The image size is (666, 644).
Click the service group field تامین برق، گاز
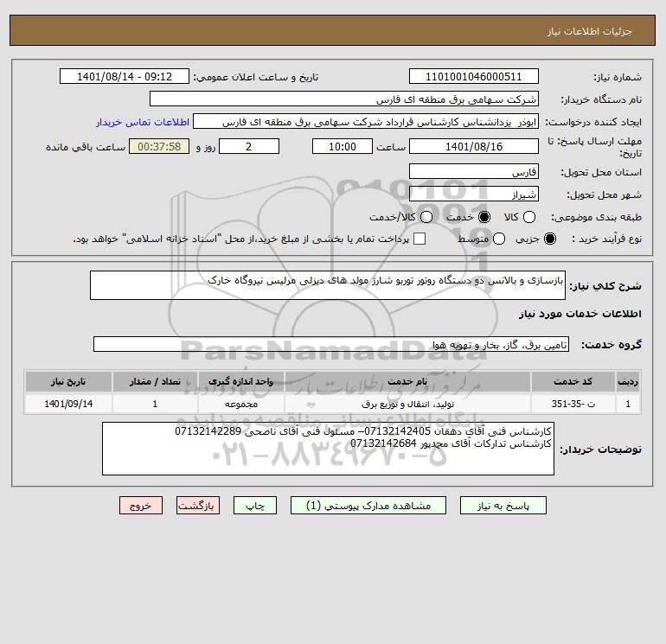(x=331, y=344)
